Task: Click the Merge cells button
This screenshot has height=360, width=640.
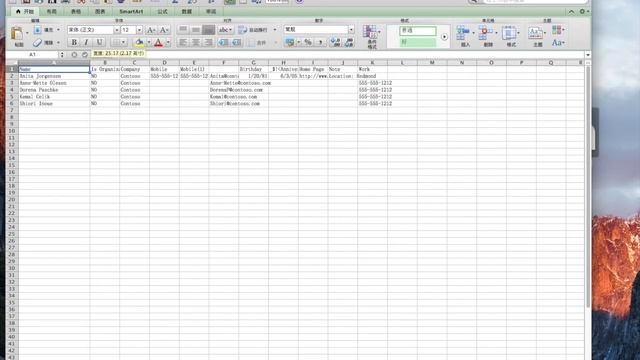Action: point(258,42)
